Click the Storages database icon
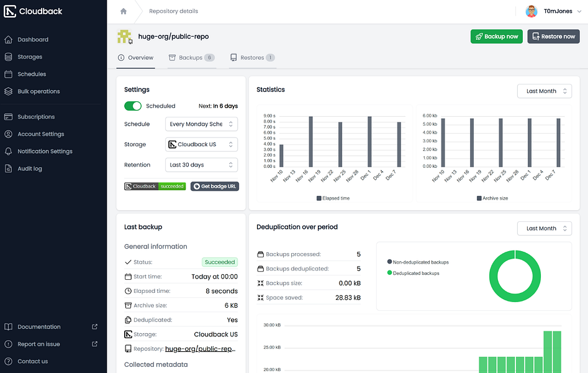This screenshot has width=588, height=373. click(x=8, y=57)
